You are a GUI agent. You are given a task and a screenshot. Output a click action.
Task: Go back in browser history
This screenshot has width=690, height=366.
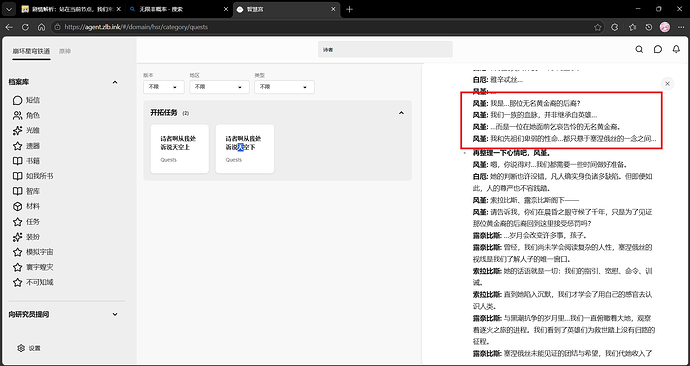[9, 27]
